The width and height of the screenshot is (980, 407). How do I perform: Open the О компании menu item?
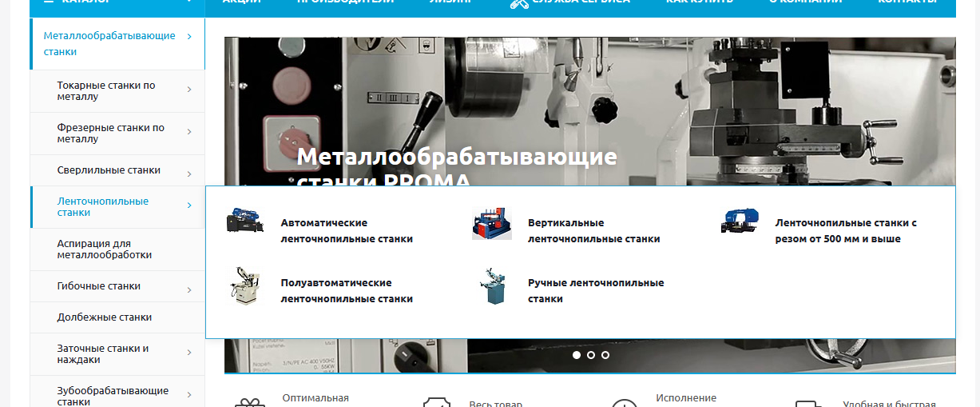tap(805, 2)
